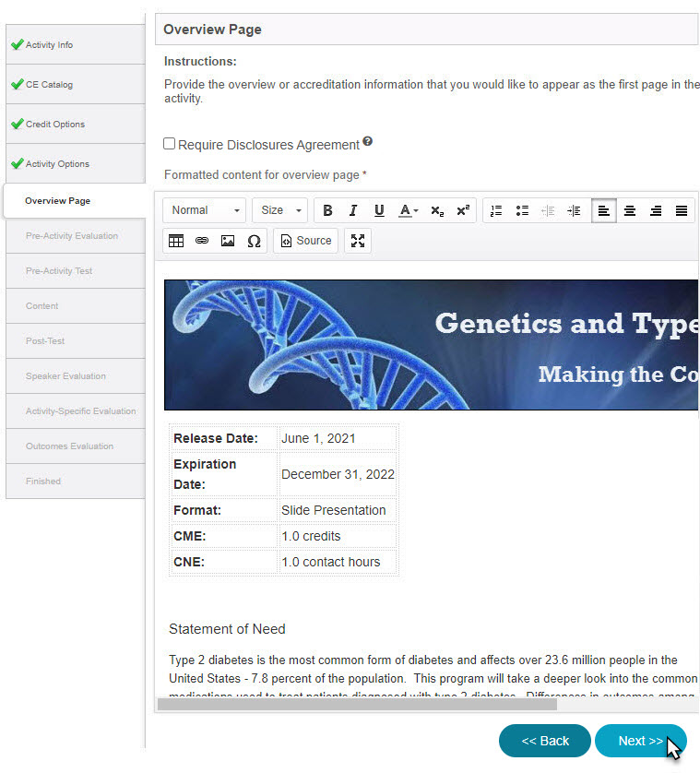Open the Finished step

coord(76,482)
